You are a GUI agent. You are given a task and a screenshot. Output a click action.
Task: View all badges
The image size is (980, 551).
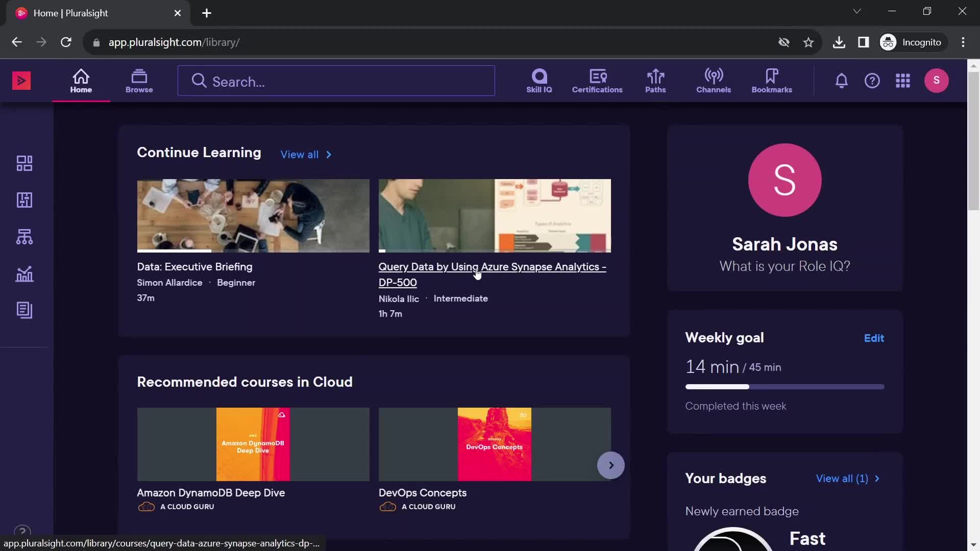tap(847, 479)
